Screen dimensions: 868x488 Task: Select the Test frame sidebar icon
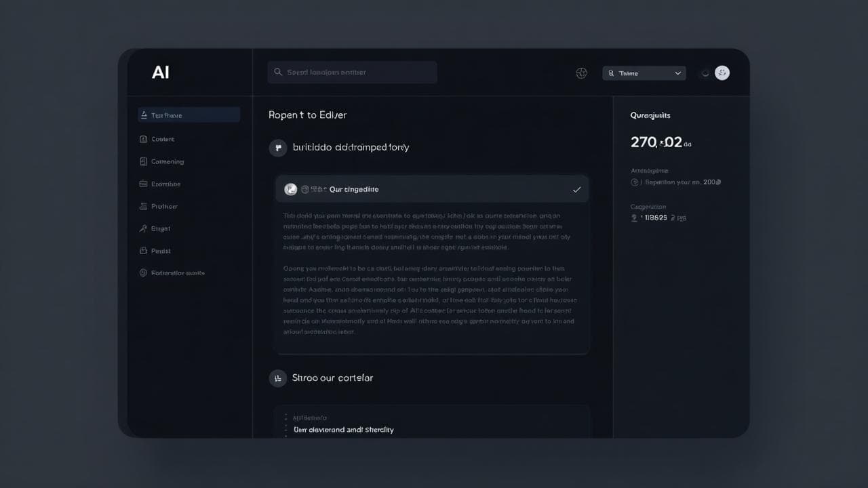pyautogui.click(x=144, y=115)
